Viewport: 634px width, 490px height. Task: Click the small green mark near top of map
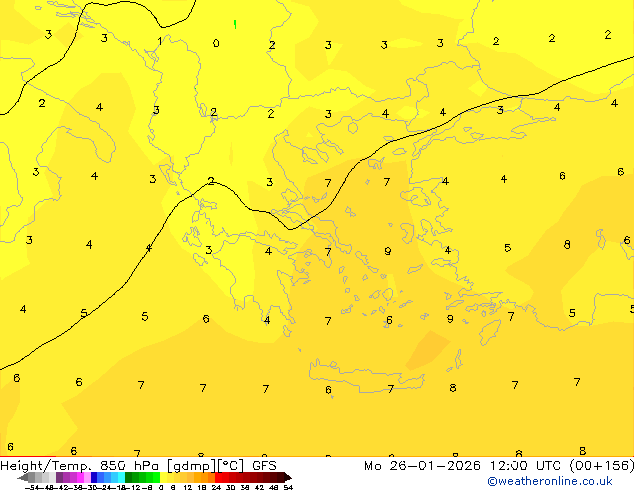click(235, 25)
